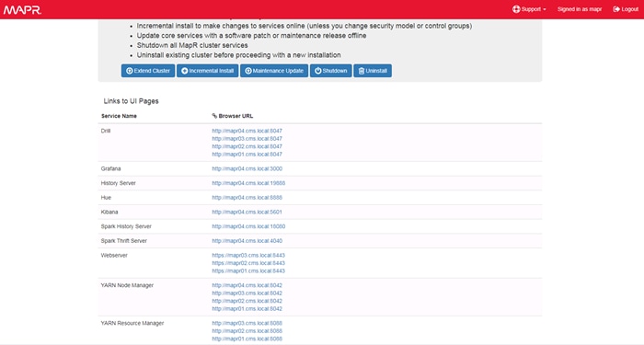Click the Spark Thrift Server service name
This screenshot has width=644, height=345.
pos(123,241)
